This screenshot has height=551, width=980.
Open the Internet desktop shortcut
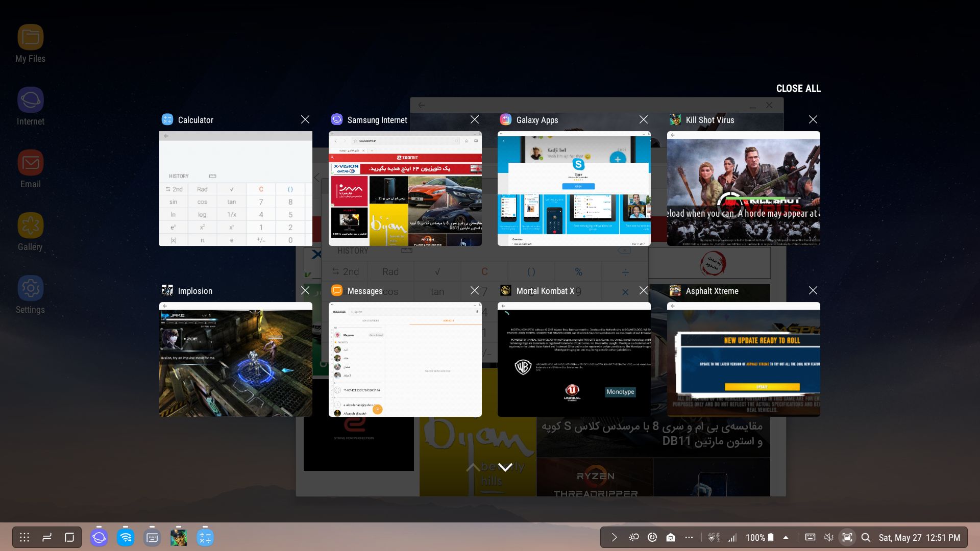click(x=30, y=106)
